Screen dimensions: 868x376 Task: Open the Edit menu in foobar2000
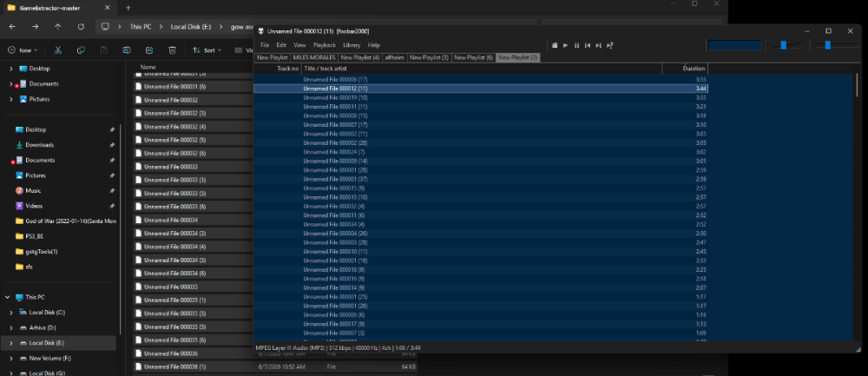coord(281,45)
